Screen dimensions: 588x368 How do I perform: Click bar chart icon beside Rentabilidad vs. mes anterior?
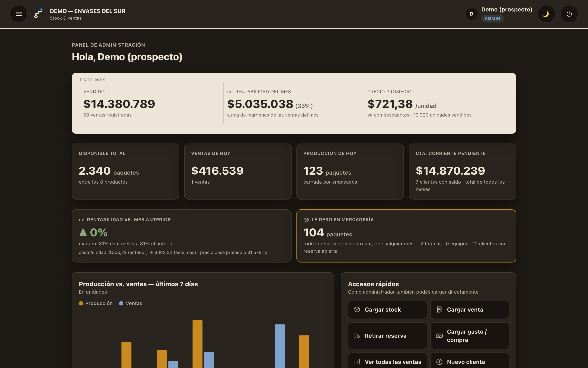[81, 220]
